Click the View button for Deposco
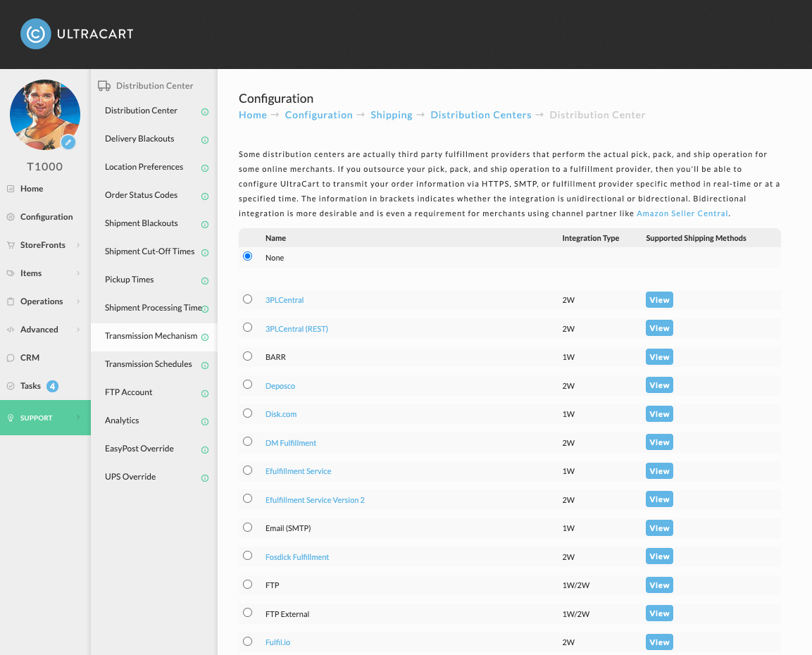The height and width of the screenshot is (655, 812). pyautogui.click(x=659, y=385)
